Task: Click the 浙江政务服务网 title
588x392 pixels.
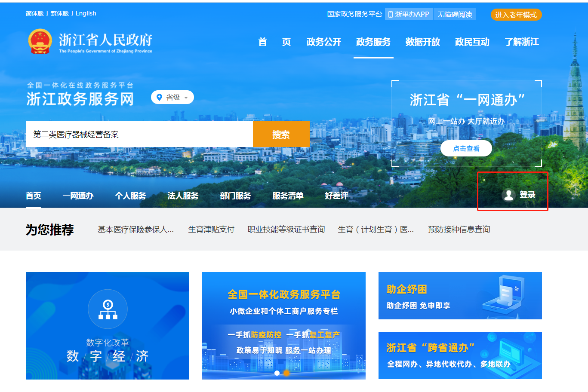Action: 80,99
